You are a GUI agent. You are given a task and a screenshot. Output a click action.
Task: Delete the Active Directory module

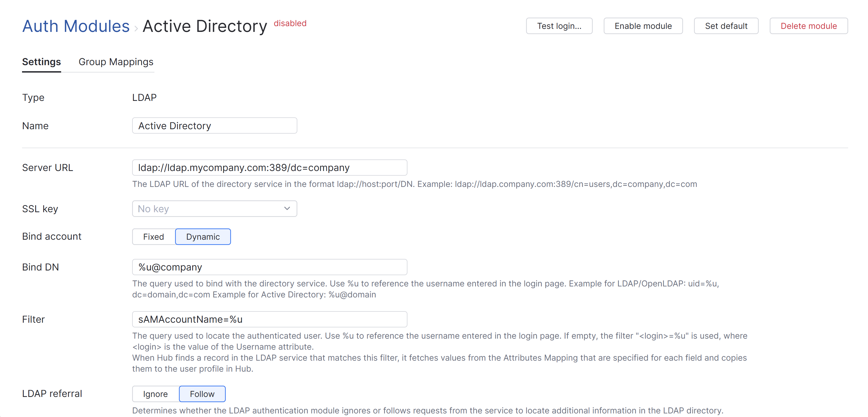809,26
